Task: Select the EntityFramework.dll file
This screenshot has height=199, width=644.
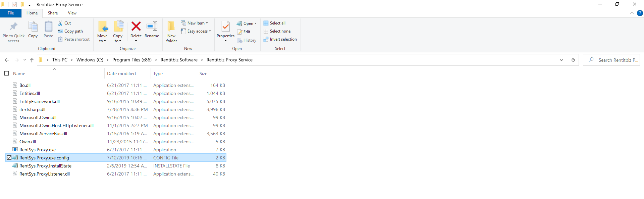Action: pos(40,101)
